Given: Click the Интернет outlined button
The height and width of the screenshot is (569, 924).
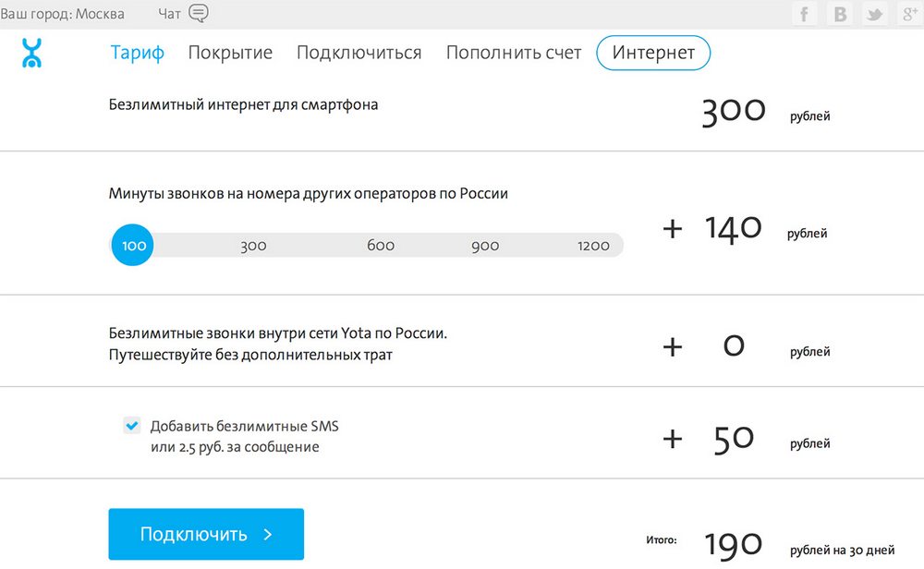Looking at the screenshot, I should [x=653, y=53].
